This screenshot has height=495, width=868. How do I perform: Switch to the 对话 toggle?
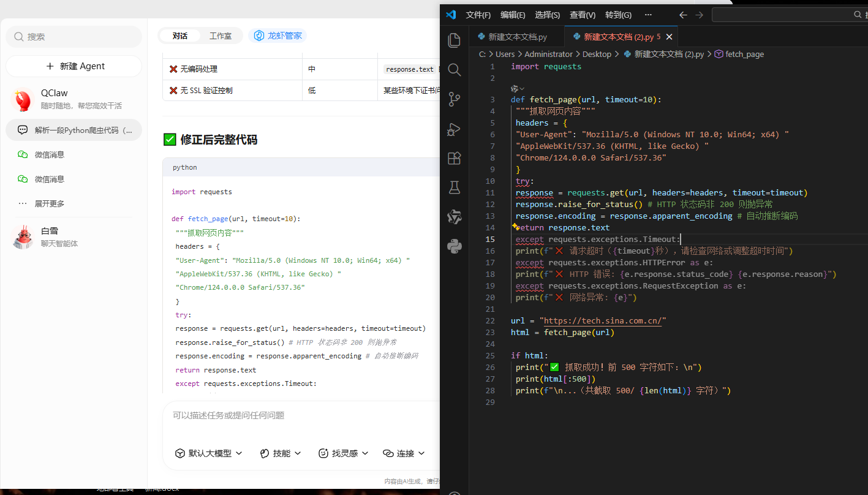click(x=179, y=36)
